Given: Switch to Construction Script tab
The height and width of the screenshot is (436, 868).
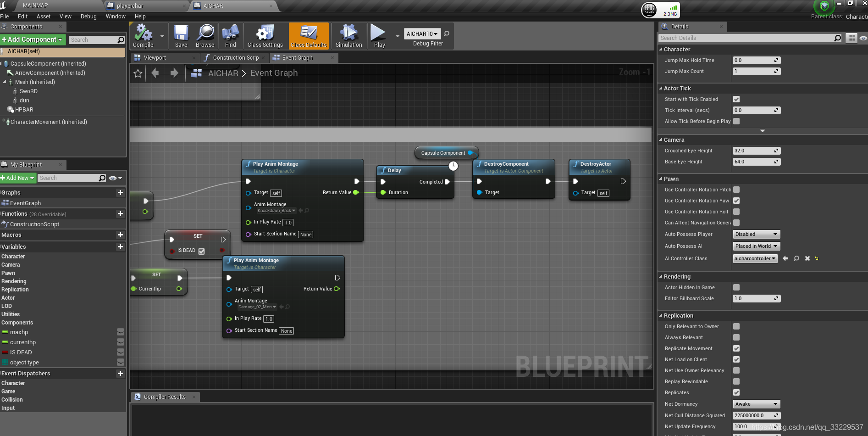Looking at the screenshot, I should coord(236,58).
